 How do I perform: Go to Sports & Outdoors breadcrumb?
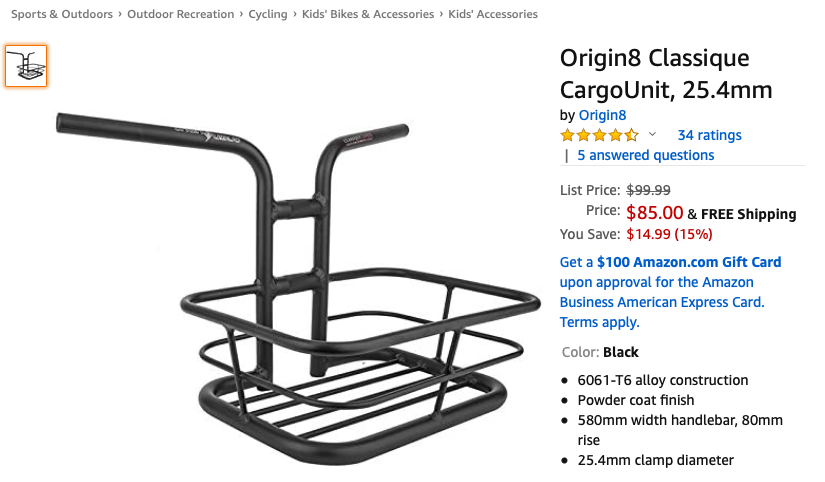(62, 14)
